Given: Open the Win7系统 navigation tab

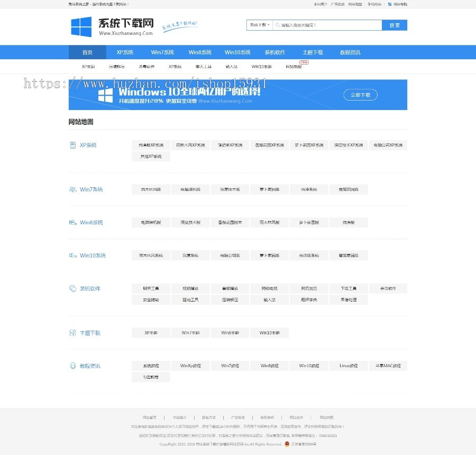Looking at the screenshot, I should (x=162, y=52).
